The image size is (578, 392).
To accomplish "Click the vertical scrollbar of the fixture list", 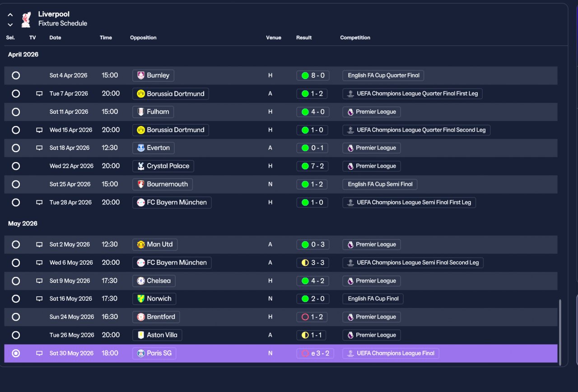I will (x=560, y=332).
